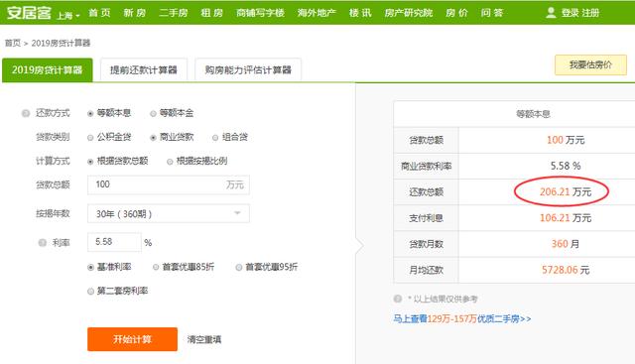Click the 贷款总额 input field
Image resolution: width=635 pixels, height=364 pixels.
(x=169, y=184)
